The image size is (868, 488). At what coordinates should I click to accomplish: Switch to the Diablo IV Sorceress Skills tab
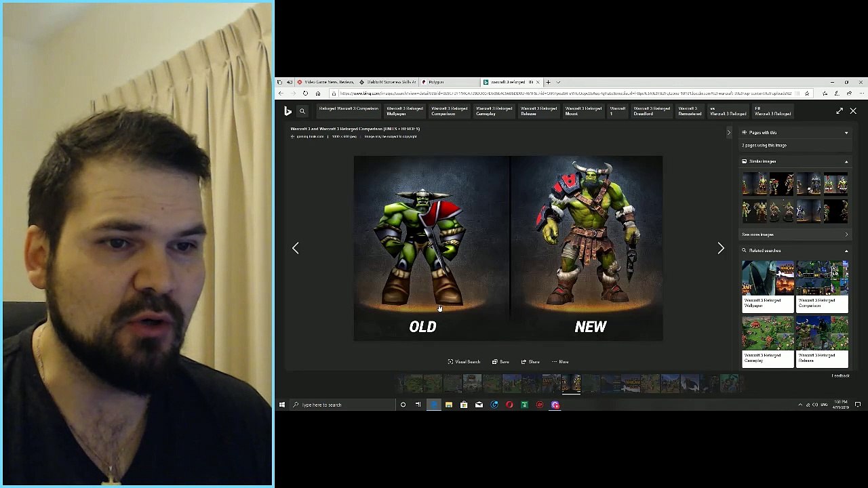click(387, 82)
